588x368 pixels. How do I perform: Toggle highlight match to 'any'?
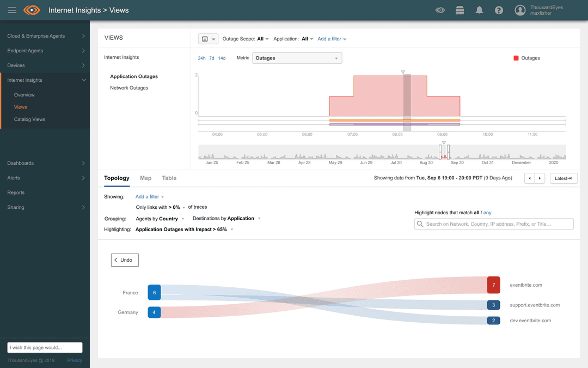(487, 213)
